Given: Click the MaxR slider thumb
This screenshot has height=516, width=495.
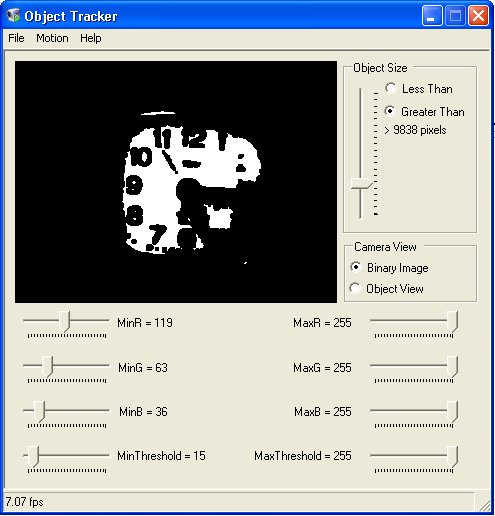Looking at the screenshot, I should pyautogui.click(x=452, y=321).
